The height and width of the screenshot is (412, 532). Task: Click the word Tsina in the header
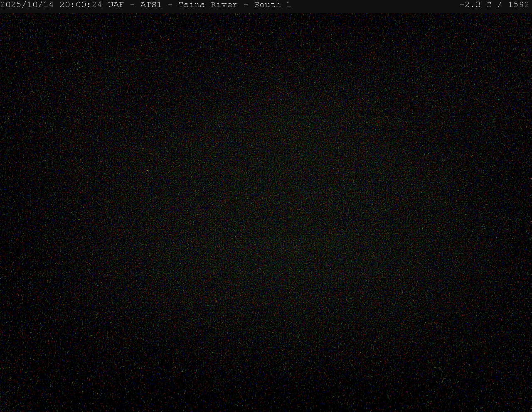coord(192,5)
